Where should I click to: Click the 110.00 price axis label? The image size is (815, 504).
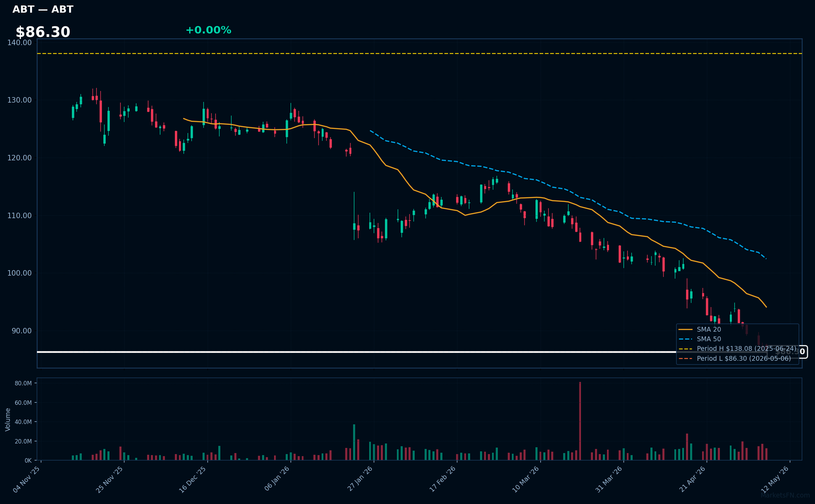click(20, 216)
